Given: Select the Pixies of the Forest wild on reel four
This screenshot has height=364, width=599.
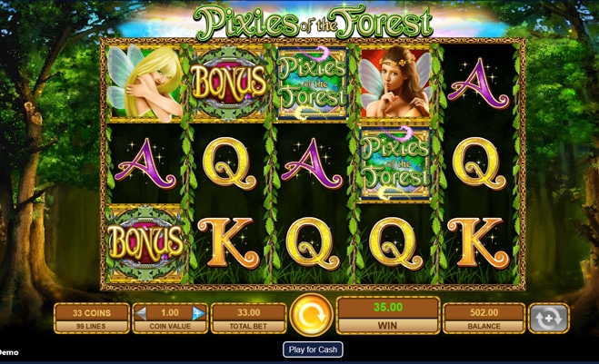Looking at the screenshot, I should (395, 163).
